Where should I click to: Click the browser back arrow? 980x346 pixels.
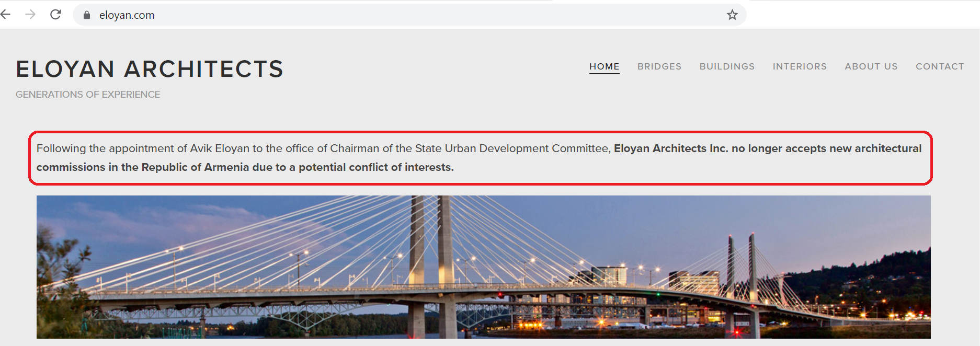click(5, 15)
